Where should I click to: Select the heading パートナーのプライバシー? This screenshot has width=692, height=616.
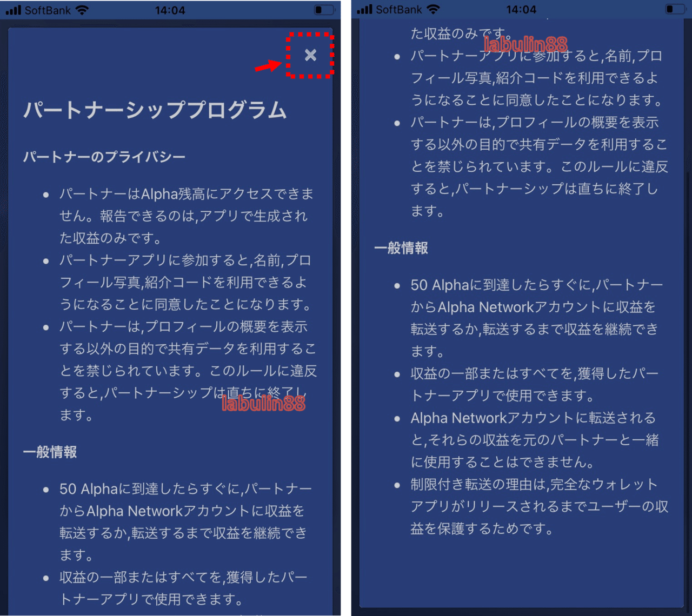(x=104, y=157)
